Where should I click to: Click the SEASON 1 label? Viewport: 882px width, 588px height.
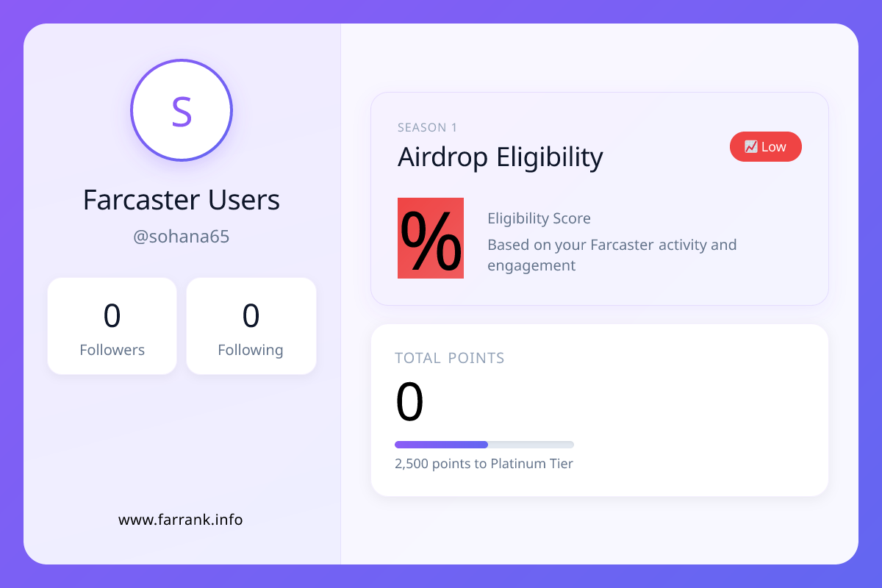point(427,128)
